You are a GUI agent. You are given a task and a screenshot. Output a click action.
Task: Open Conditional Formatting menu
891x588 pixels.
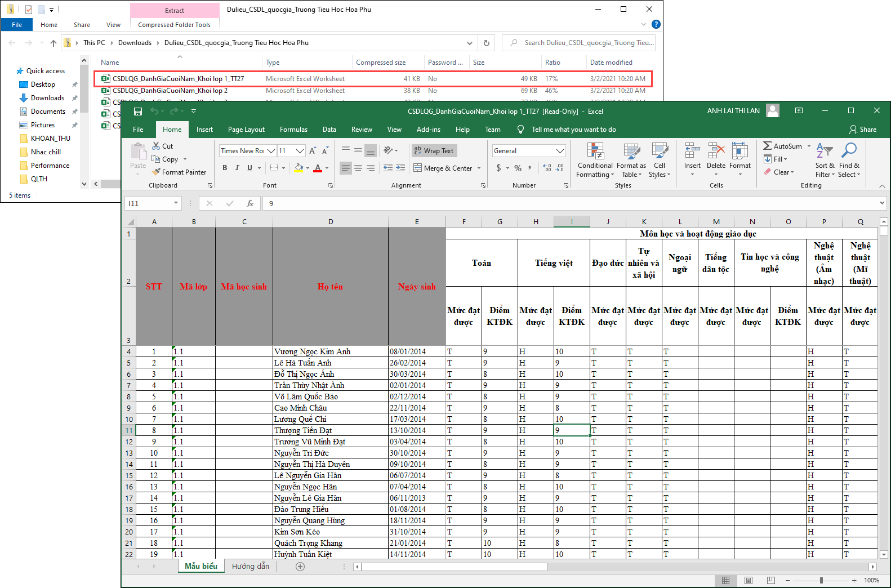tap(595, 161)
